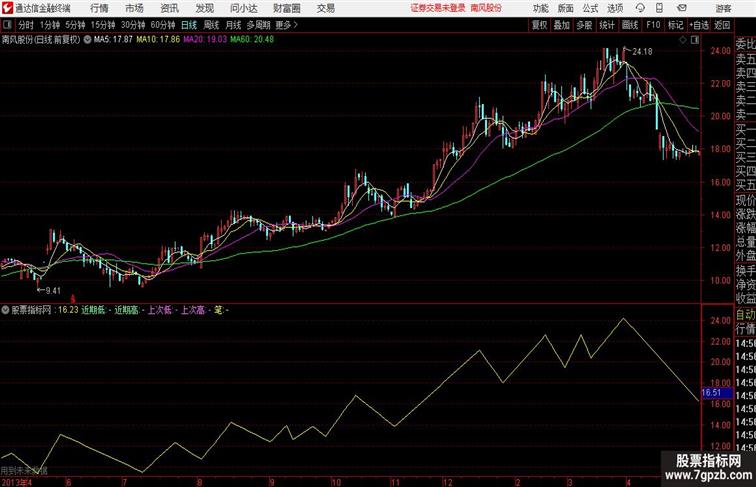Viewport: 756px width, 487px height.
Task: Open the 版面 menu
Action: pos(566,8)
